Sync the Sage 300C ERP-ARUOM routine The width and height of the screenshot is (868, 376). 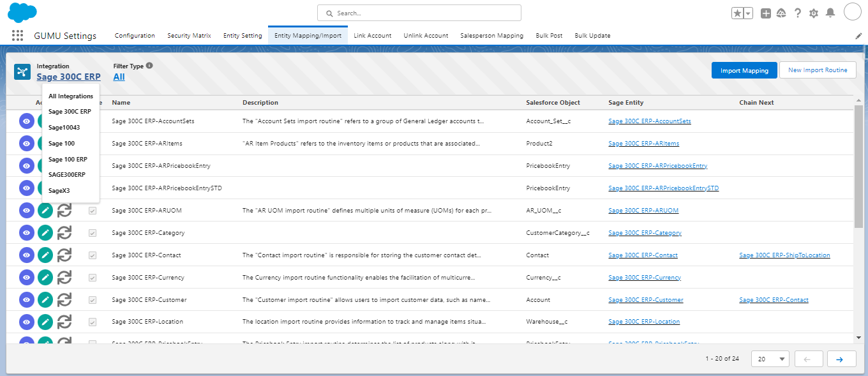64,211
